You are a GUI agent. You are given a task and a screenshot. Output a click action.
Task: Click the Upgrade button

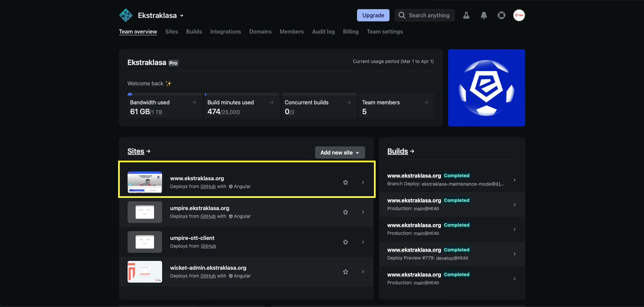coord(373,15)
